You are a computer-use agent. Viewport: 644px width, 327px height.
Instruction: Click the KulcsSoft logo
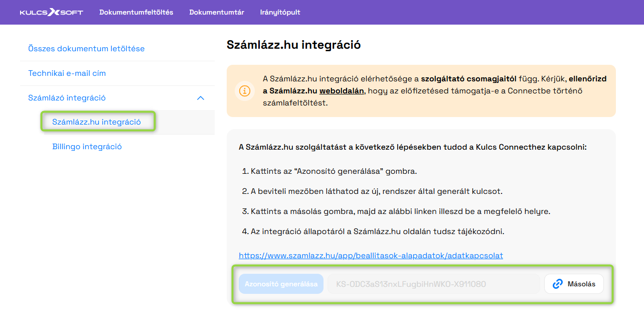point(52,12)
